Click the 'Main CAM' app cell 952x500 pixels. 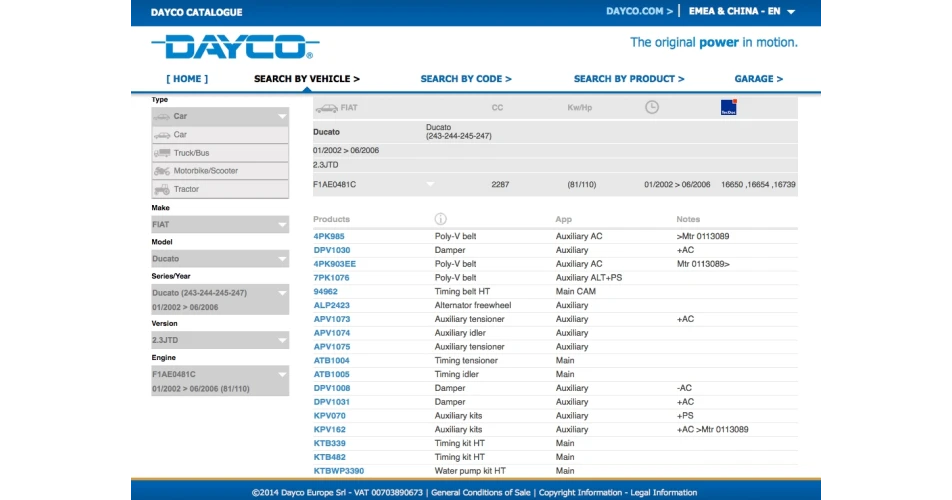click(576, 291)
